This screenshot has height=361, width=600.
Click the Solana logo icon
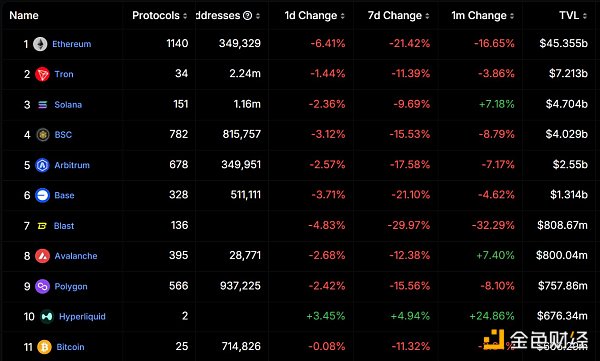point(42,105)
